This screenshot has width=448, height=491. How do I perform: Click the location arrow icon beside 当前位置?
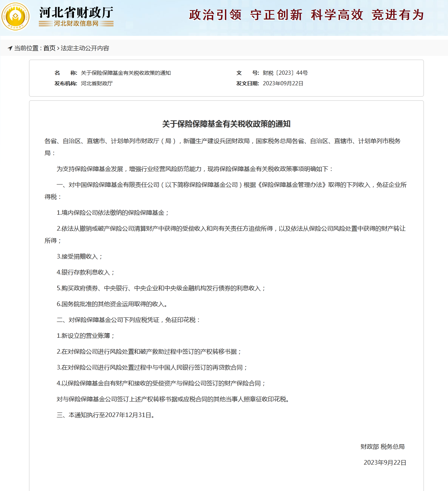(x=10, y=48)
